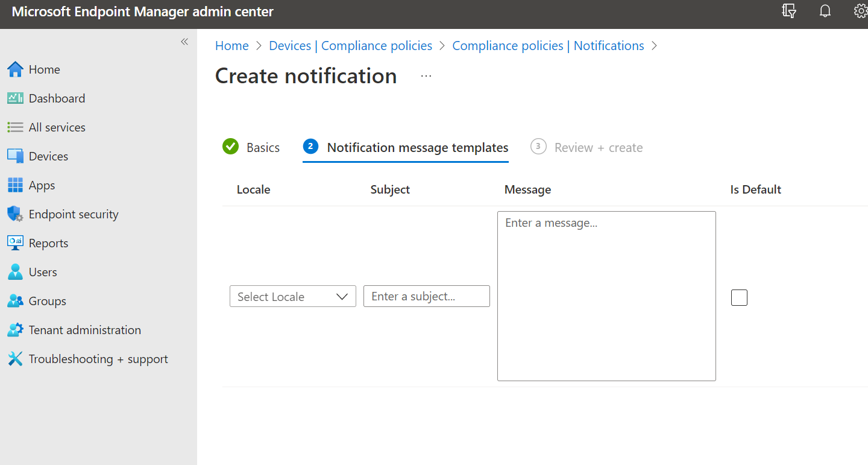The image size is (868, 465).
Task: Open the Review + create tab
Action: click(x=599, y=147)
